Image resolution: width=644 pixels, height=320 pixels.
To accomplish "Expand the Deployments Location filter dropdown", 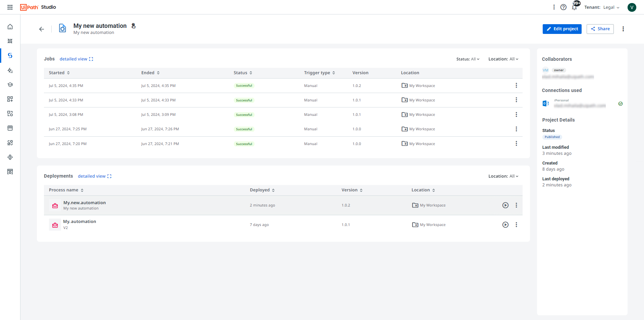I will pyautogui.click(x=503, y=176).
